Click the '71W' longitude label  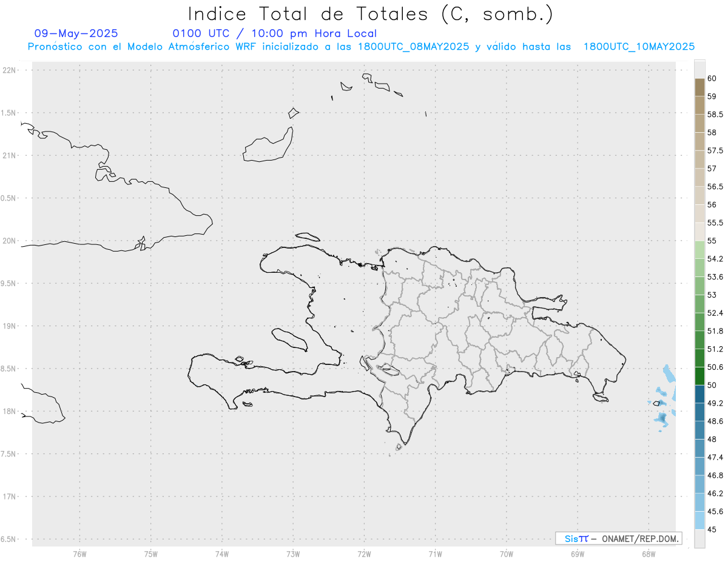435,554
